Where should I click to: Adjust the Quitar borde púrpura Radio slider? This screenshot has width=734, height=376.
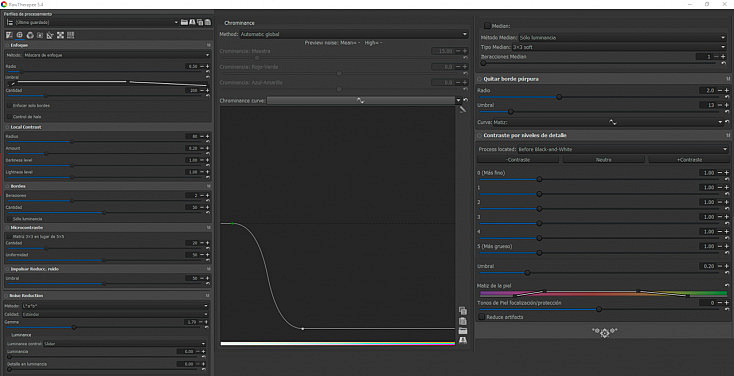point(559,97)
